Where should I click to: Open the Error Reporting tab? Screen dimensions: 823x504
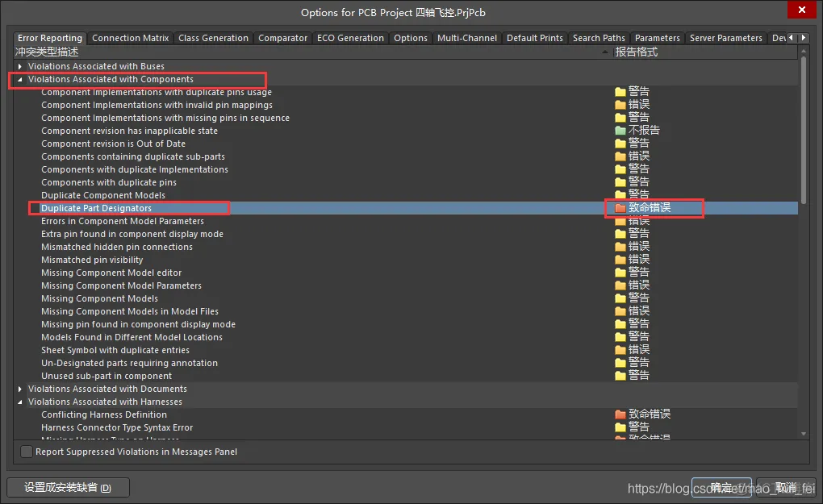(50, 38)
